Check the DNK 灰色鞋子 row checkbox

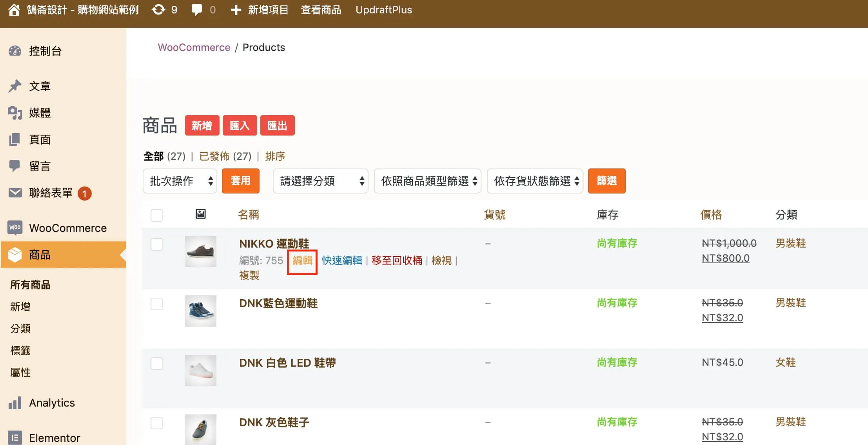click(157, 423)
